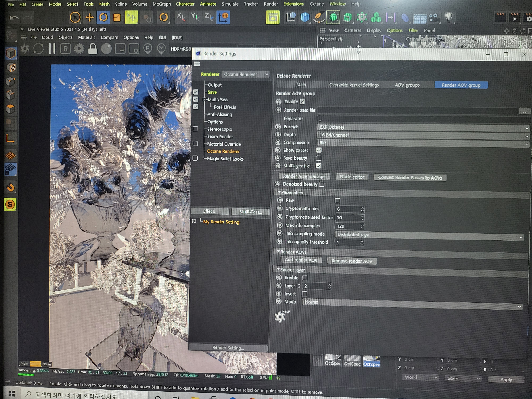Screen dimensions: 532x399
Task: Click the Add render AOV button
Action: (x=301, y=260)
